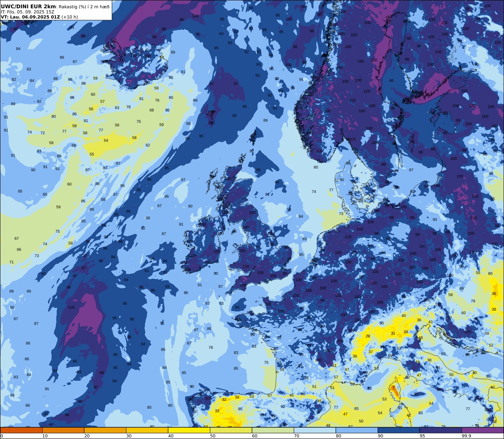Screen dimensions: 504x439
Task: Click the map value 46
Action: point(291,395)
